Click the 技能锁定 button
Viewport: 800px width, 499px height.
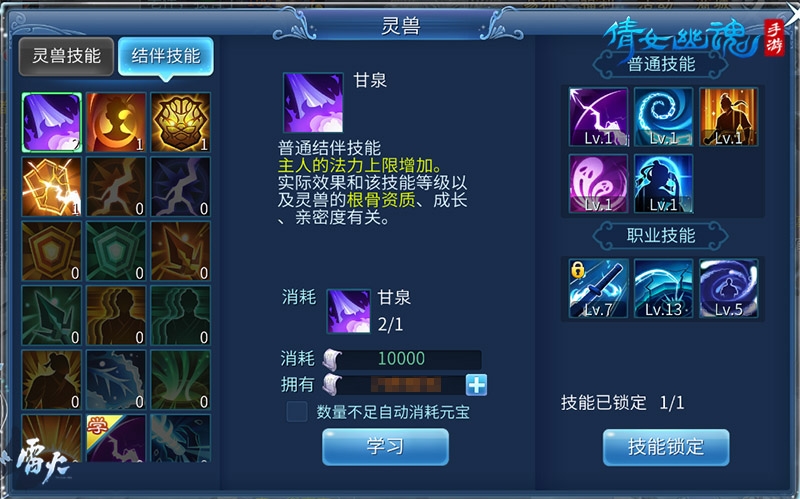(x=666, y=447)
